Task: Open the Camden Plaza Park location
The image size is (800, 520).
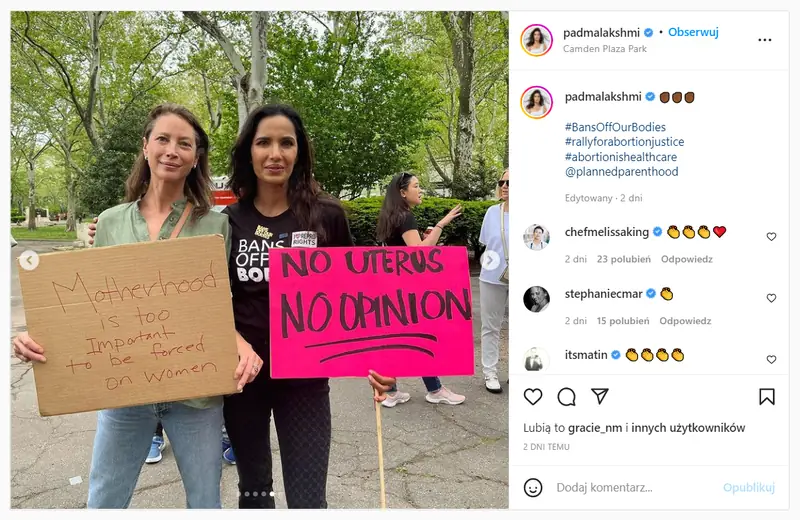Action: pyautogui.click(x=605, y=48)
